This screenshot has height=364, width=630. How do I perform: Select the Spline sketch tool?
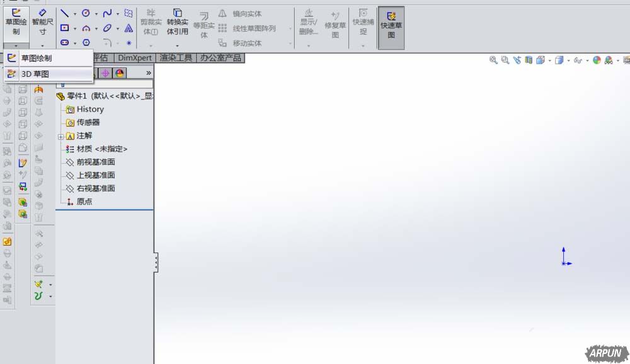[107, 13]
